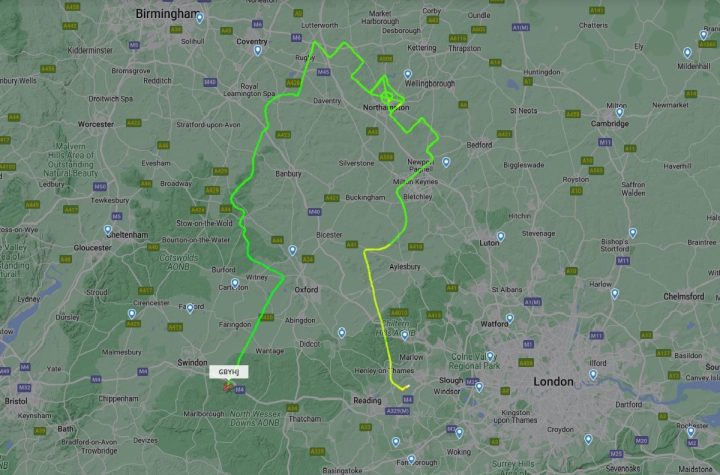Click the Carterton airport pin

(x=235, y=283)
